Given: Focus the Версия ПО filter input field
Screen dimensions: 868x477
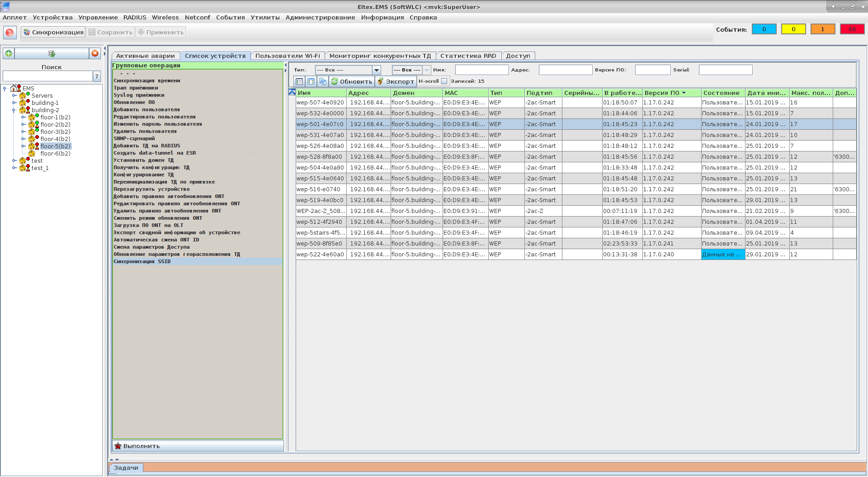Looking at the screenshot, I should 653,70.
